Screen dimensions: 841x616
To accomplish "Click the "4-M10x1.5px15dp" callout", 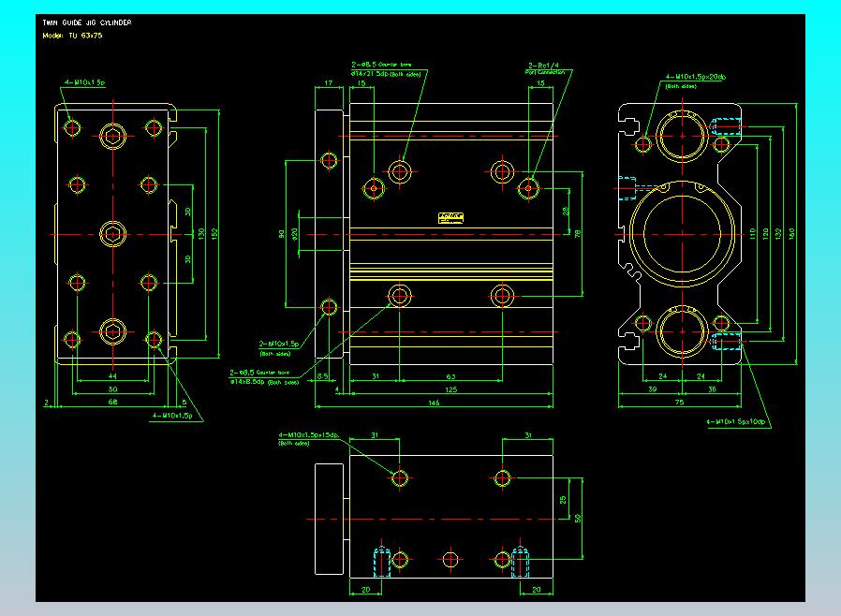I will pyautogui.click(x=308, y=434).
